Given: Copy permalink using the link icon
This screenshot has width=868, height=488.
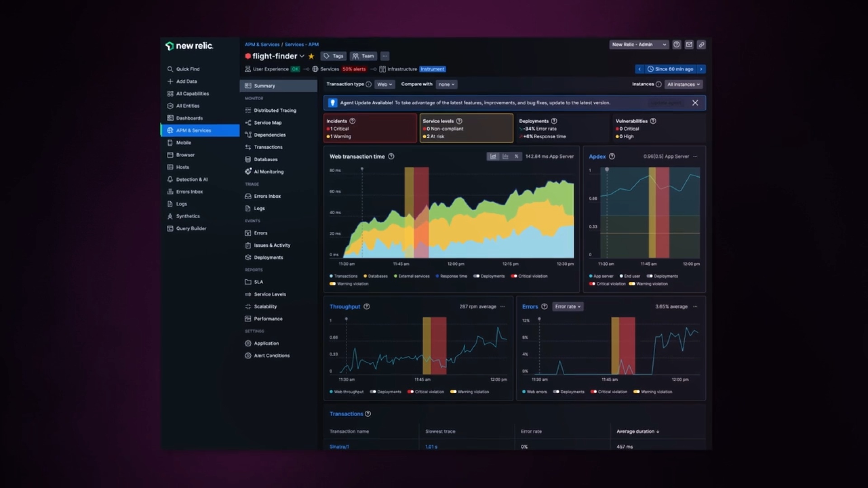Looking at the screenshot, I should point(701,45).
